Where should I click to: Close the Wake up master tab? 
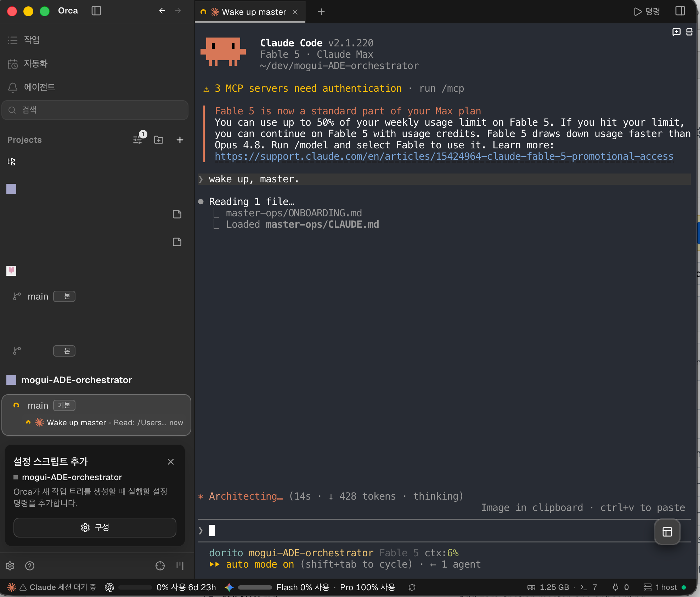[295, 12]
